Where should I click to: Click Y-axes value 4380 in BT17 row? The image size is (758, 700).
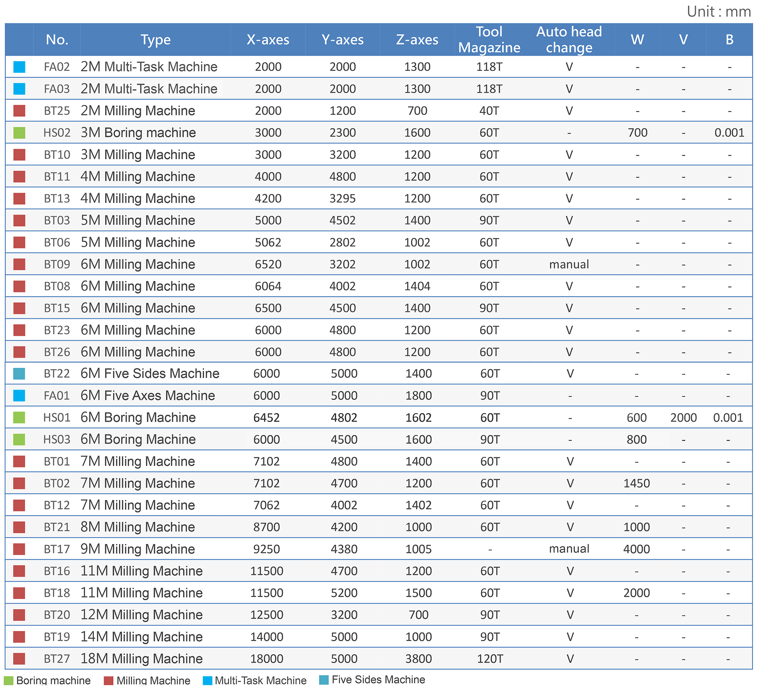pyautogui.click(x=344, y=549)
